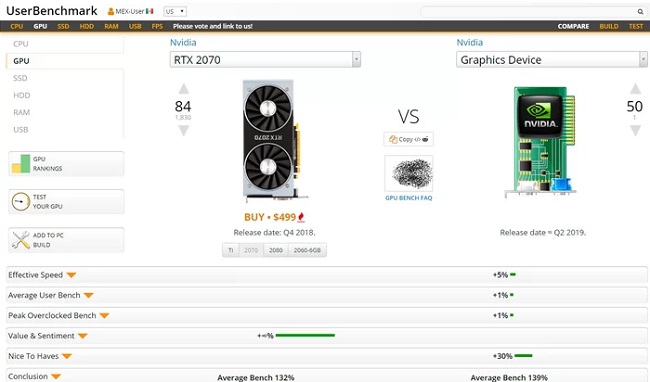Click the UserBenchmark logo
The width and height of the screenshot is (650, 382).
click(52, 11)
